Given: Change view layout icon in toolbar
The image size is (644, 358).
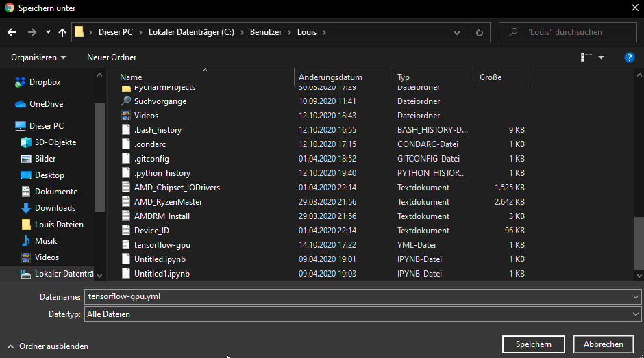Looking at the screenshot, I should click(586, 57).
